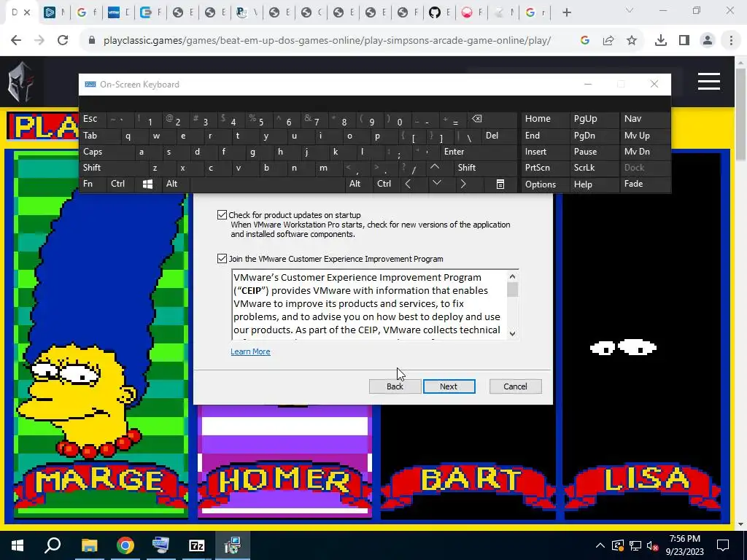This screenshot has height=560, width=747.
Task: Switch to the VMware tab
Action: tap(117, 13)
